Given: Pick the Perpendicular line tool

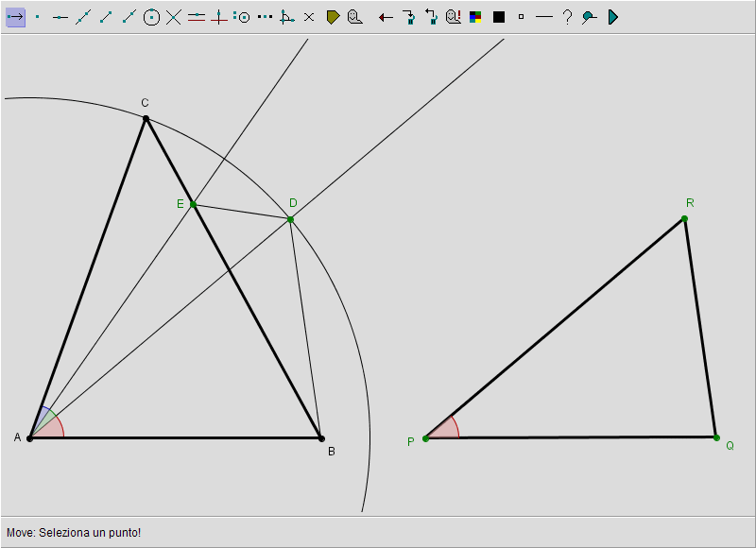Looking at the screenshot, I should point(219,17).
